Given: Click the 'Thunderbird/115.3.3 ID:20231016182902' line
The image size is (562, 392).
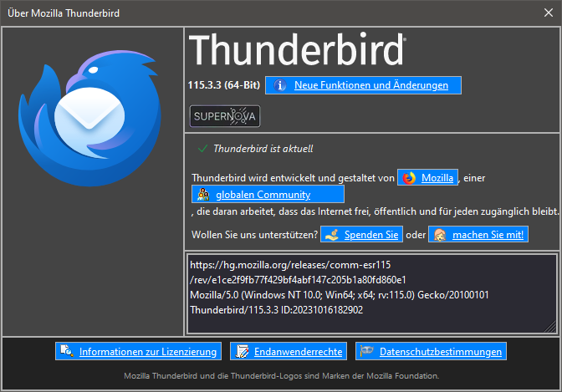Looking at the screenshot, I should 276,310.
